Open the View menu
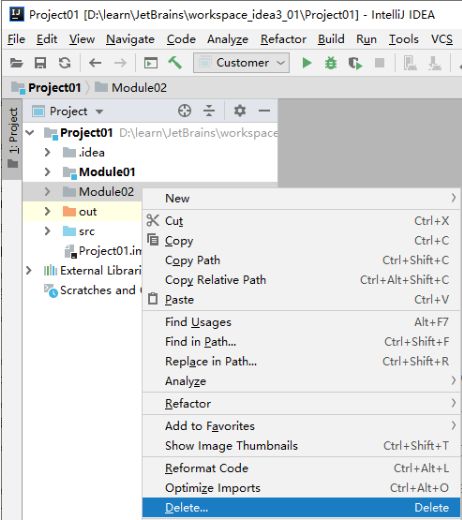 (82, 39)
